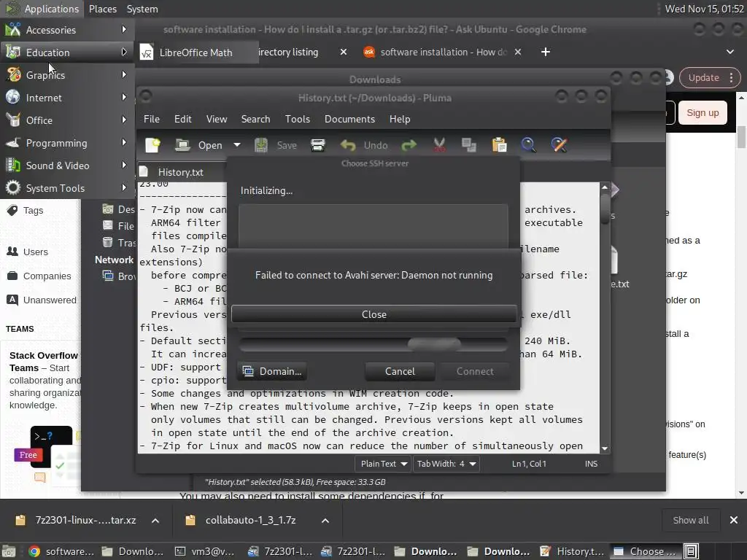Open the Search menu in Pluma
Viewport: 747px width, 560px height.
(255, 119)
